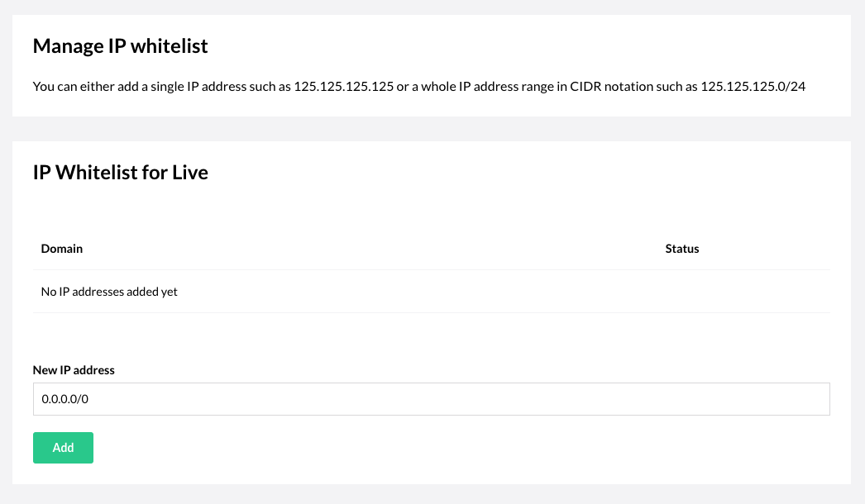Screen dimensions: 865x504
Task: Click the green Add button
Action: point(63,447)
